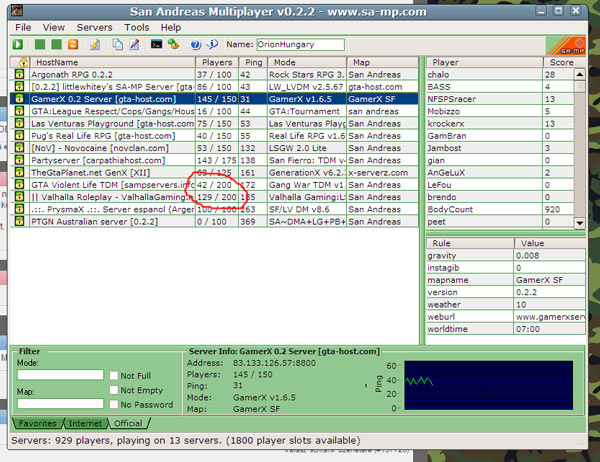Click the first green square toolbar icon
Image resolution: width=600 pixels, height=462 pixels.
click(x=40, y=45)
